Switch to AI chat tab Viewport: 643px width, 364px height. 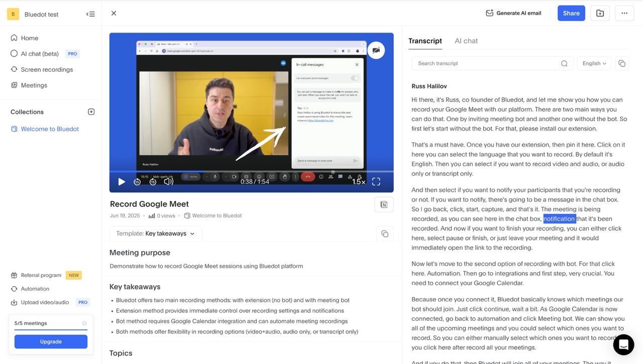coord(466,41)
